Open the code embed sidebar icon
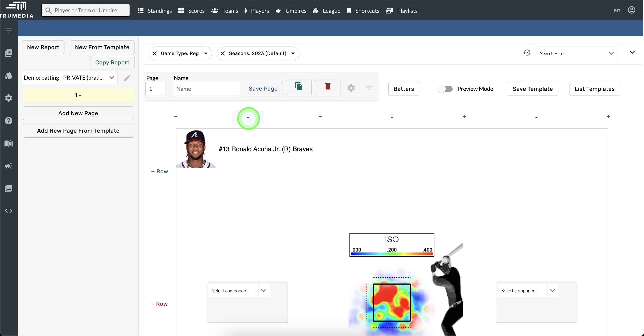Viewport: 644px width, 336px height. tap(9, 211)
